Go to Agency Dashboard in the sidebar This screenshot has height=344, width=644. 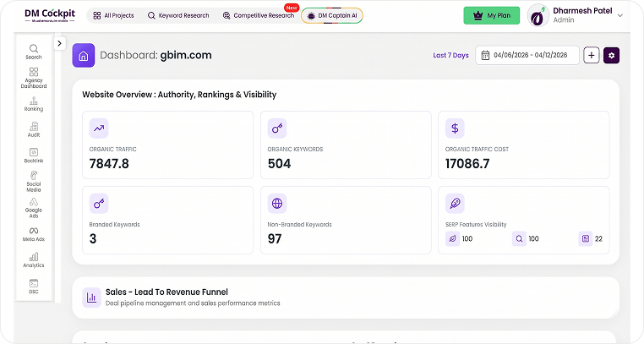34,78
